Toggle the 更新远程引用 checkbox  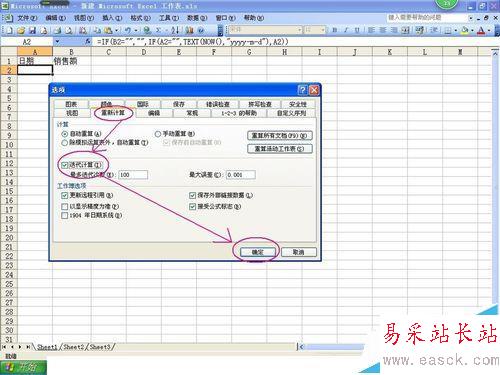click(x=65, y=195)
